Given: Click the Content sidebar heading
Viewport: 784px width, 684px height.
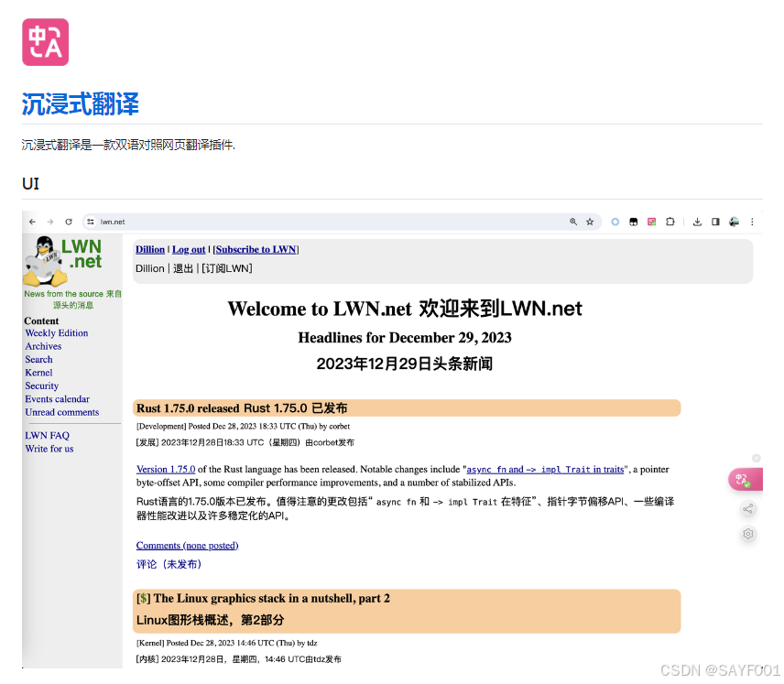Looking at the screenshot, I should click(x=41, y=321).
